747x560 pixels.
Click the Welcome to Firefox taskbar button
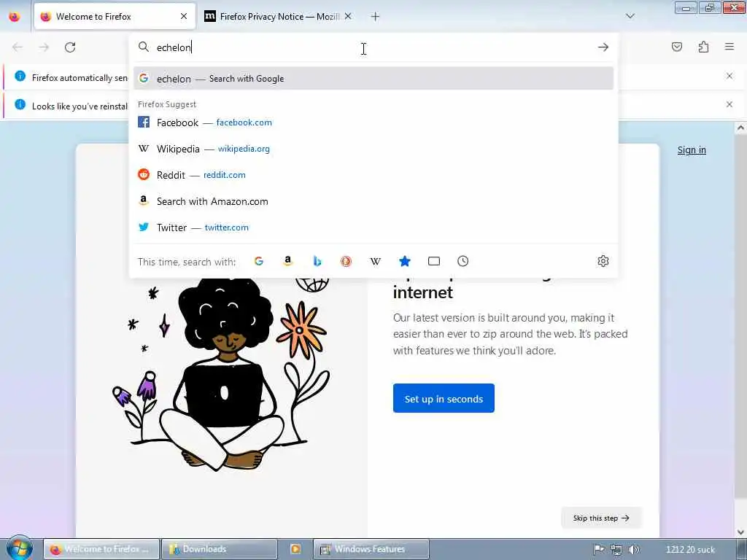coord(101,549)
